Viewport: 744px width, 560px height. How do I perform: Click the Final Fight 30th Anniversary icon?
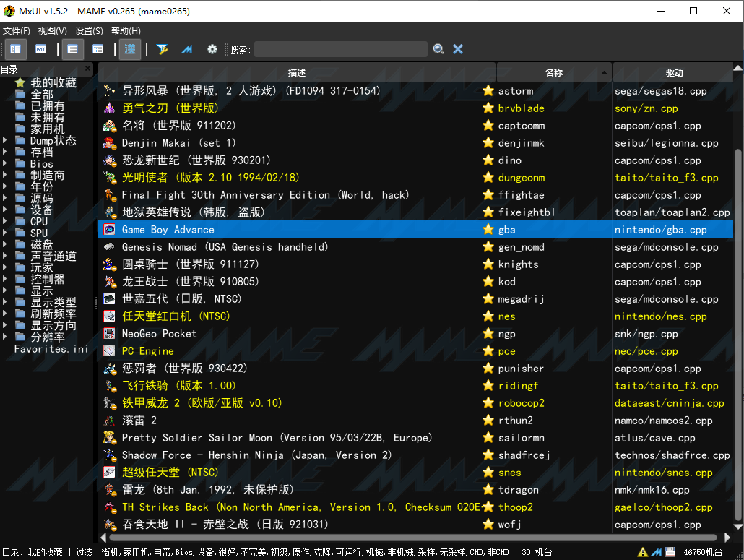(110, 195)
